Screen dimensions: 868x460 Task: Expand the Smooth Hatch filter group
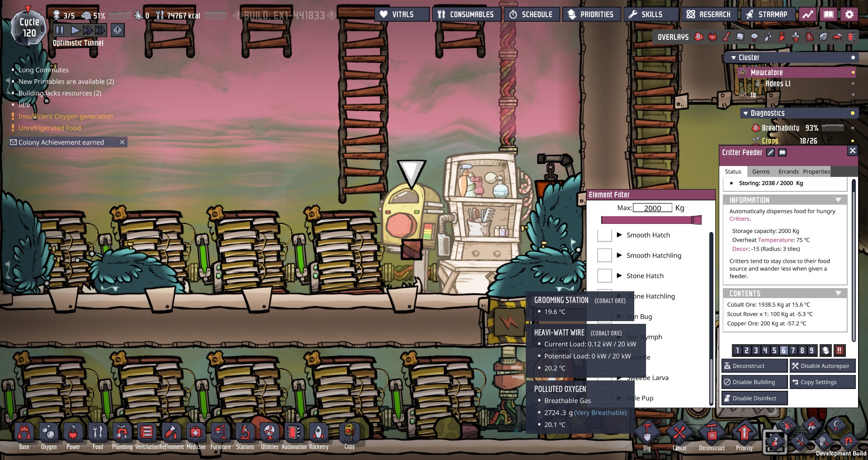click(x=619, y=235)
